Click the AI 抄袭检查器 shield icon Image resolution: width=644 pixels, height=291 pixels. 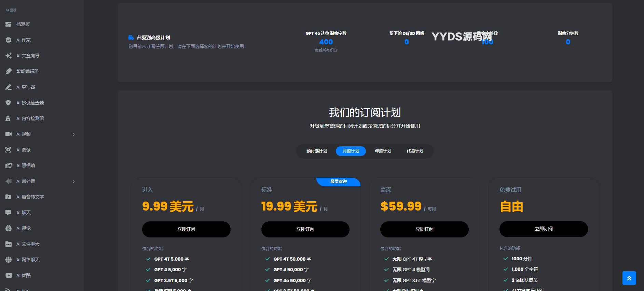[x=8, y=103]
